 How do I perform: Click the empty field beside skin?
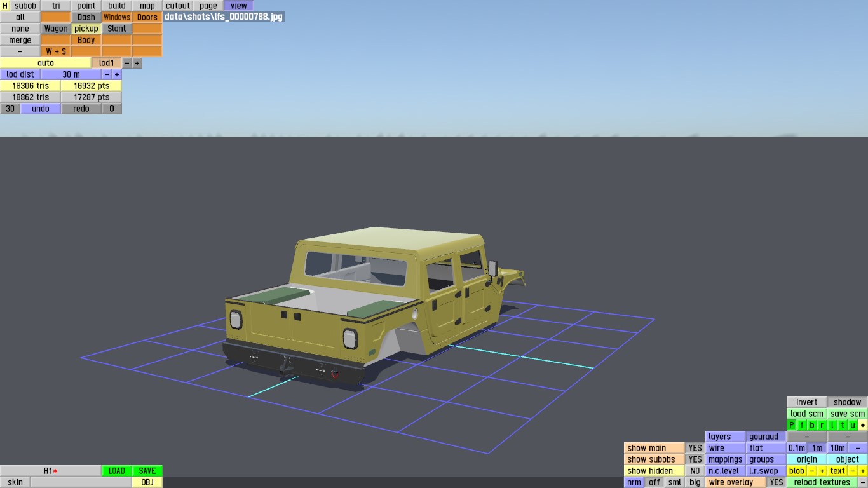click(81, 482)
